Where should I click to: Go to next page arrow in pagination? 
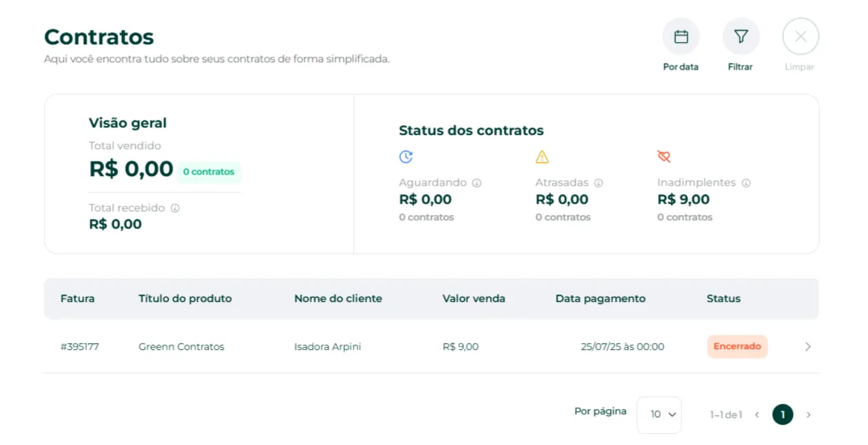(x=809, y=414)
